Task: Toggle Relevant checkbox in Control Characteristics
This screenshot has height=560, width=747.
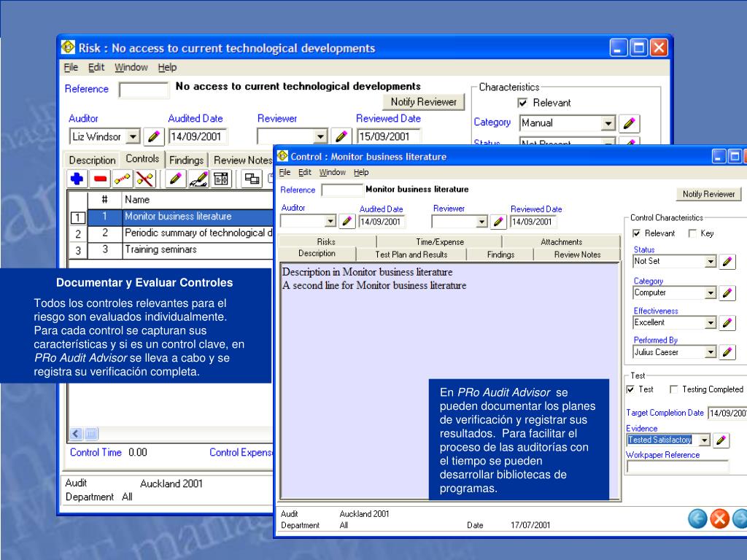Action: point(636,233)
